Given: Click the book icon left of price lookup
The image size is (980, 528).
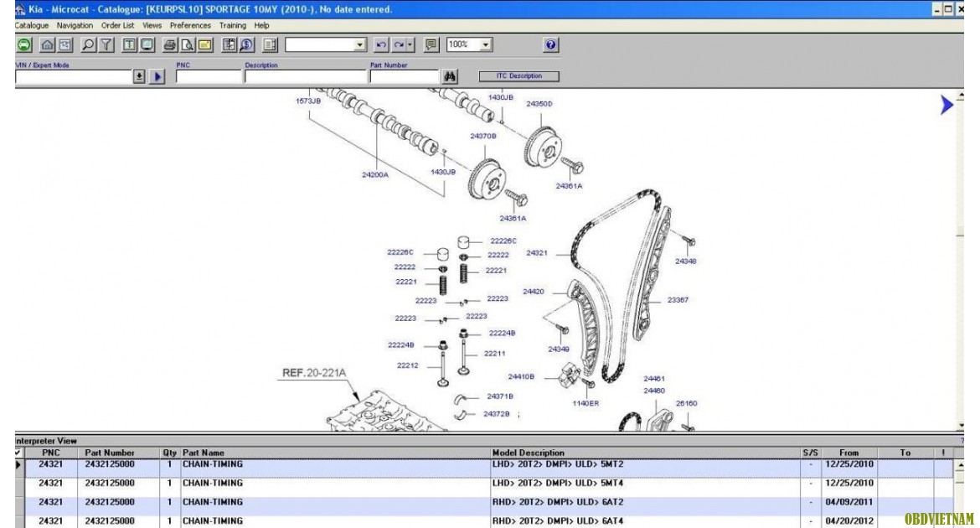Looking at the screenshot, I should click(x=229, y=45).
